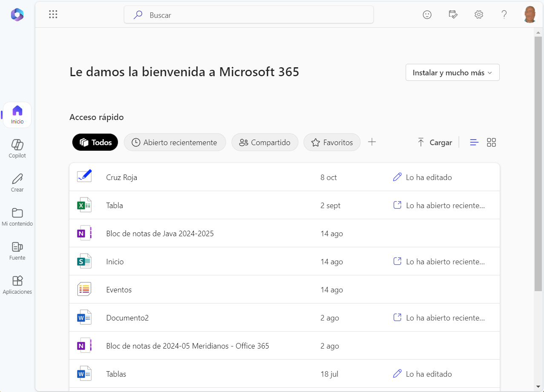This screenshot has height=392, width=544.
Task: Open Fuente in the sidebar
Action: (17, 251)
